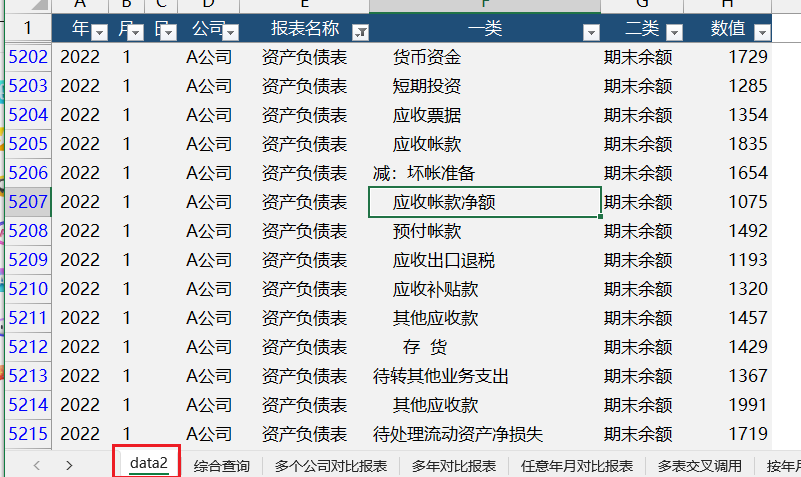This screenshot has height=477, width=801.
Task: Select the value cell 1991
Action: 727,405
